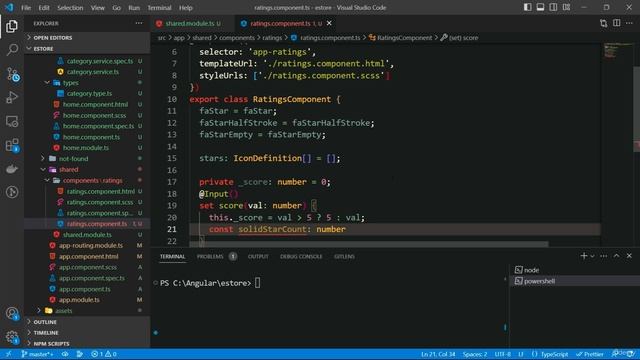This screenshot has width=640, height=360.
Task: Open the Help menu
Action: point(186,7)
